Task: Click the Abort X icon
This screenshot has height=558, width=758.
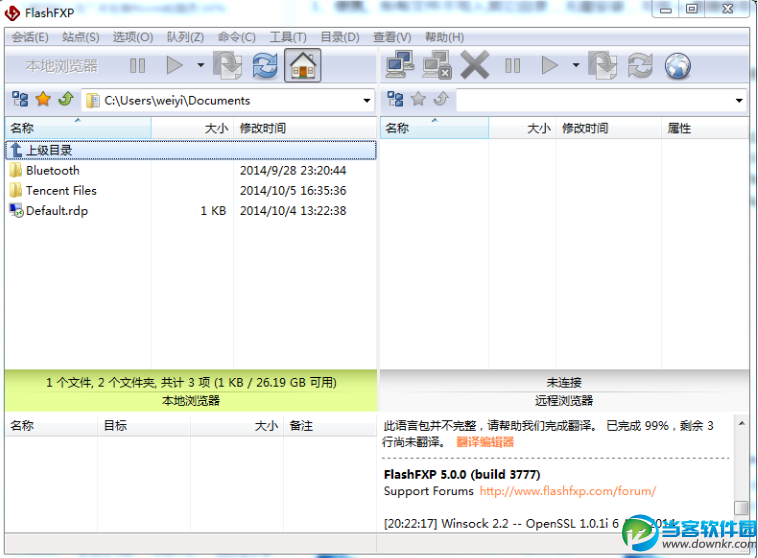Action: click(x=475, y=65)
